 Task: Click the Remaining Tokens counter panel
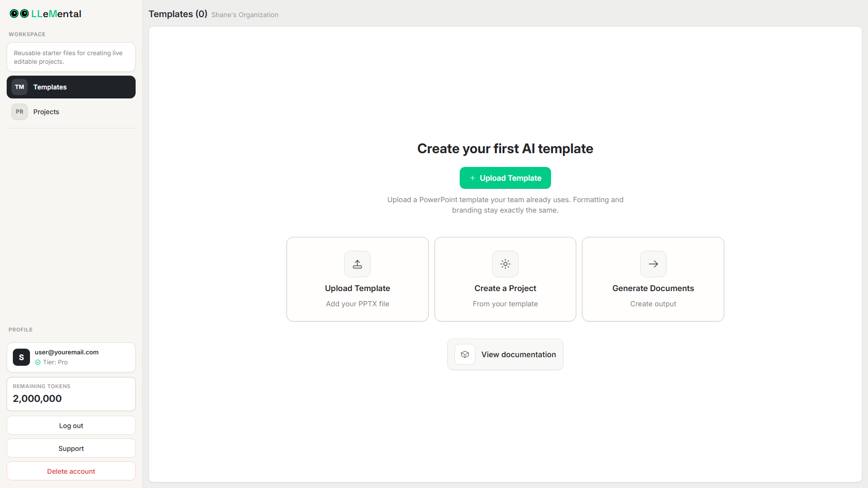point(71,394)
